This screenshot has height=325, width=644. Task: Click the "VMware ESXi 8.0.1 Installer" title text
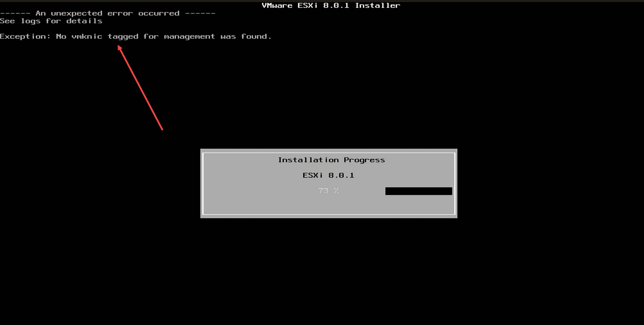click(331, 5)
